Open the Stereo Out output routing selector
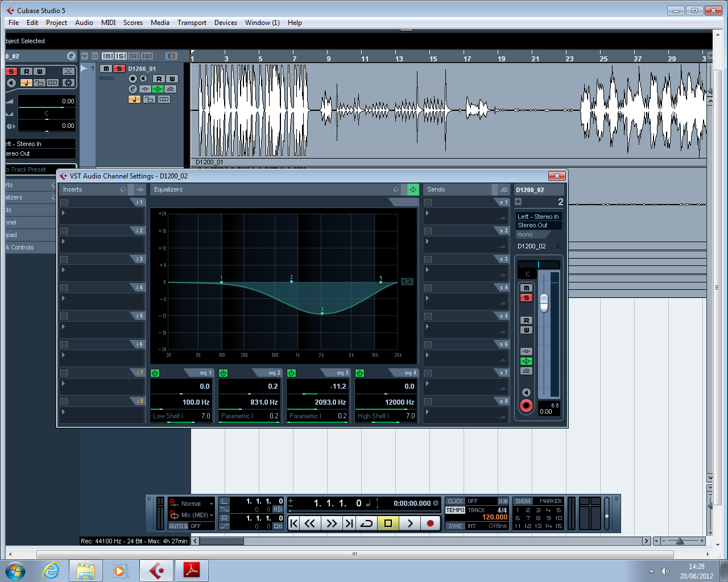Screen dimensions: 728x582 coord(539,225)
